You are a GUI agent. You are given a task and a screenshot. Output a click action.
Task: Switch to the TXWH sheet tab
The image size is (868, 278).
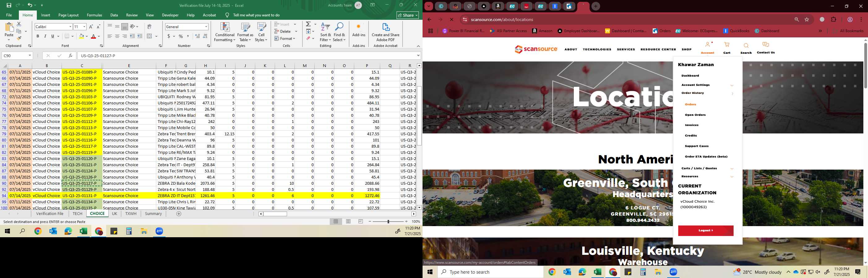click(131, 214)
